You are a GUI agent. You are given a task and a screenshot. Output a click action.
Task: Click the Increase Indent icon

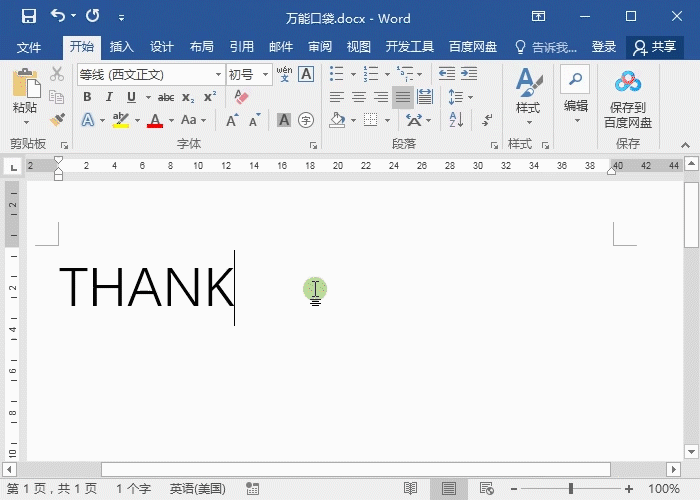coord(468,74)
